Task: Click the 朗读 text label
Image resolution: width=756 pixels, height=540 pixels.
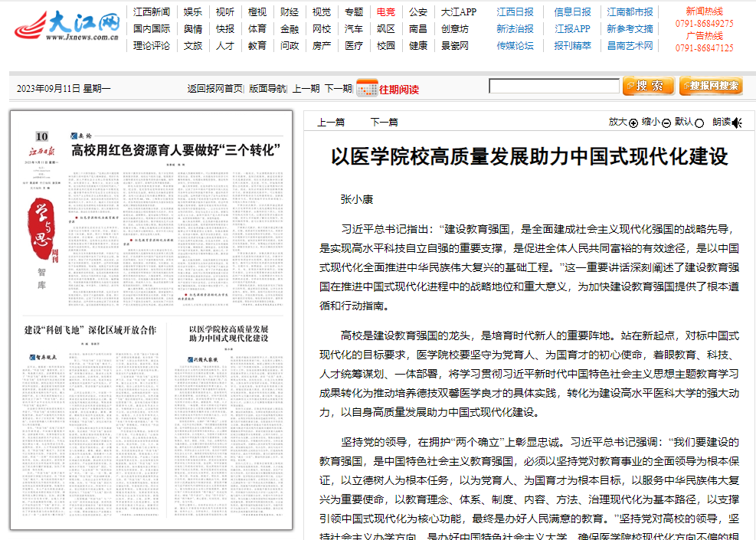Action: pos(722,122)
